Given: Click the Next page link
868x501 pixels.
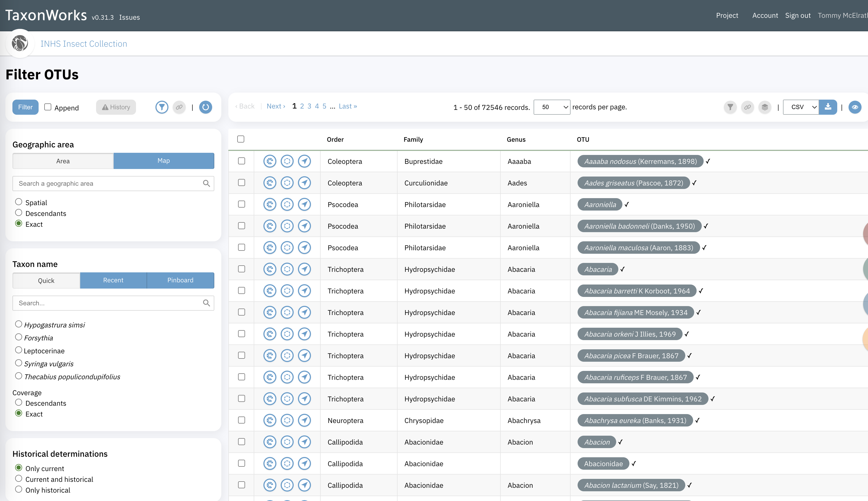Looking at the screenshot, I should pyautogui.click(x=276, y=106).
